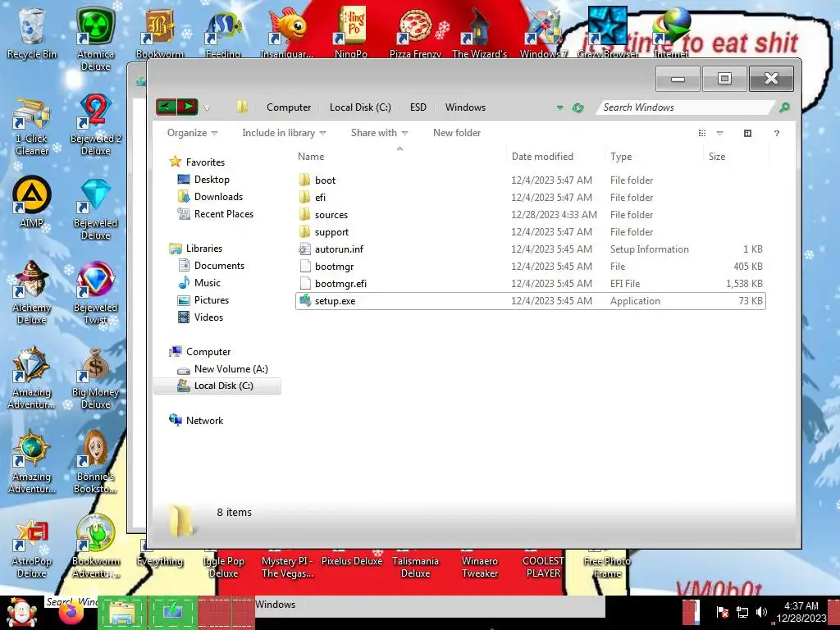
Task: Select Recycle Bin desktop icon
Action: 31,33
